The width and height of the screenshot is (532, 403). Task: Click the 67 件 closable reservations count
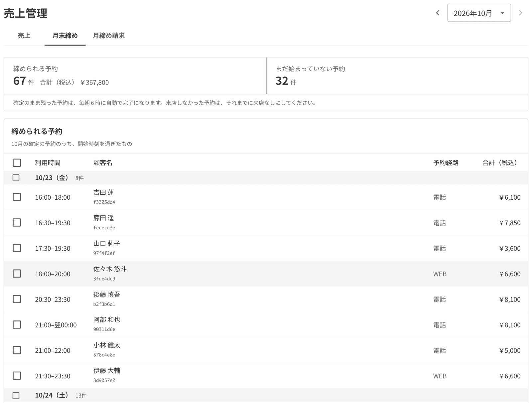coord(24,81)
